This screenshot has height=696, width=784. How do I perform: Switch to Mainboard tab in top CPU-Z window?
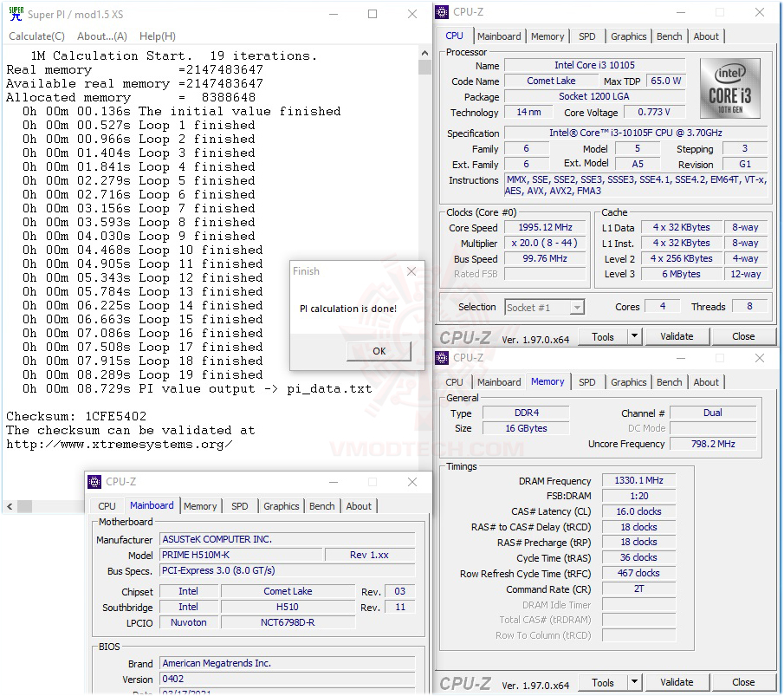[x=498, y=36]
